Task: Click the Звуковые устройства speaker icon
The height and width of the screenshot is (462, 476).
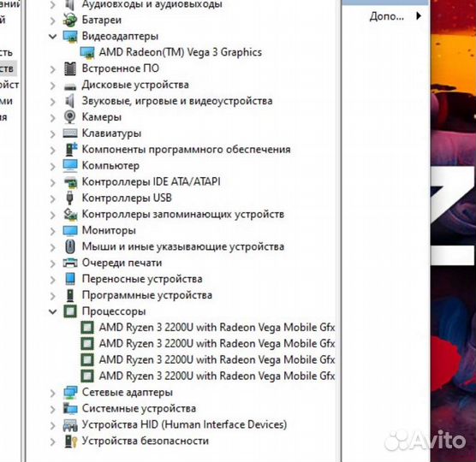Action: [70, 101]
